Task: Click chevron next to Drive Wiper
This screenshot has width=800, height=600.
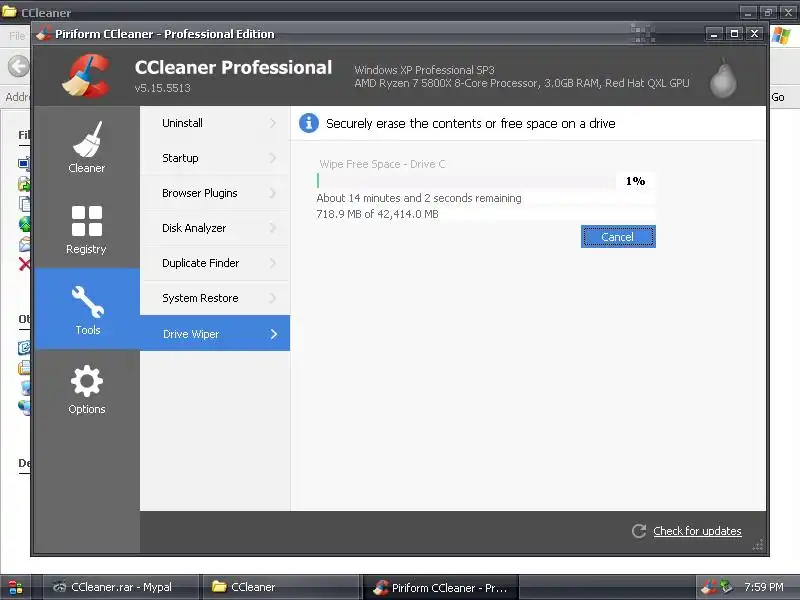Action: point(274,334)
